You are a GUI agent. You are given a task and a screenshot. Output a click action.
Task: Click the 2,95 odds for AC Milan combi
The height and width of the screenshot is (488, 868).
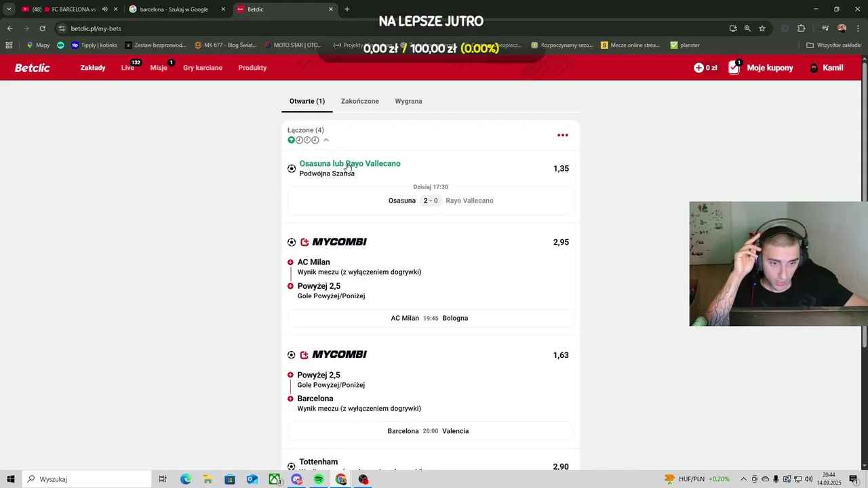click(561, 242)
